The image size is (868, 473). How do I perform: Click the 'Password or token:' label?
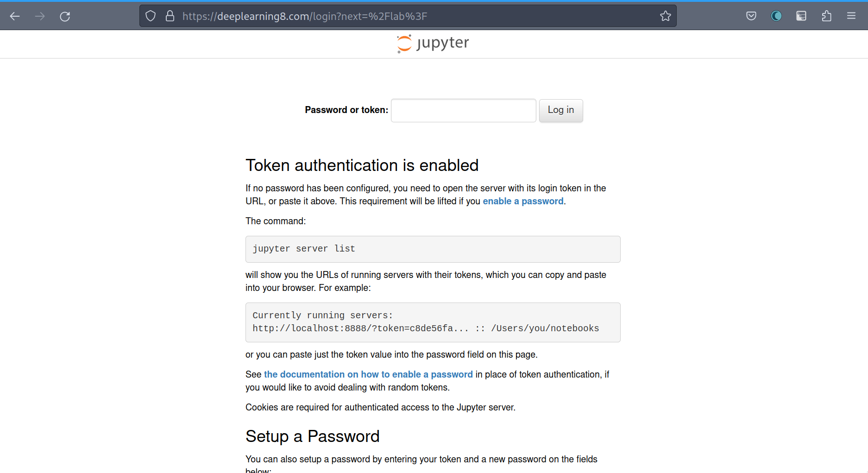click(x=346, y=110)
